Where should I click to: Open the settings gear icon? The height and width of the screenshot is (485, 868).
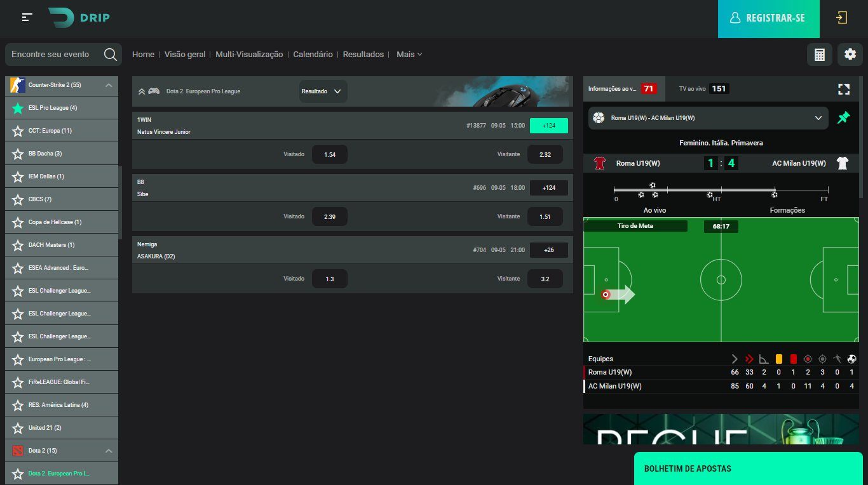(x=850, y=55)
